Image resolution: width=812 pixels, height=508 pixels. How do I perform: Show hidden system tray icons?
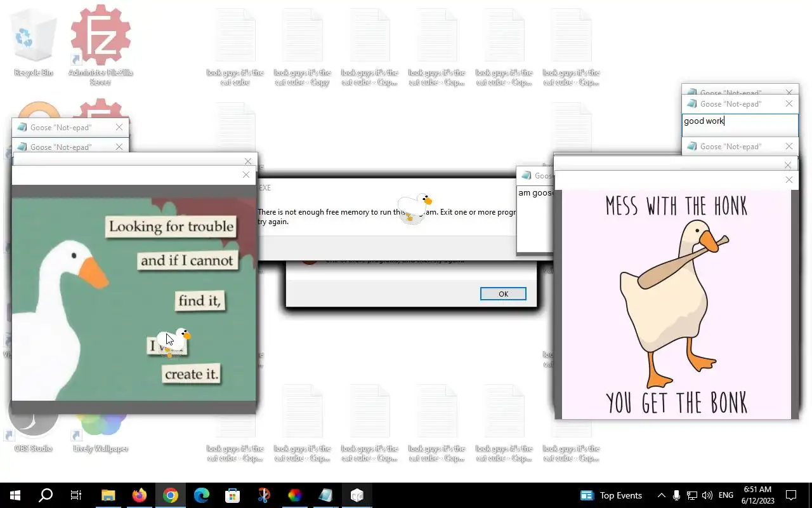pyautogui.click(x=661, y=495)
